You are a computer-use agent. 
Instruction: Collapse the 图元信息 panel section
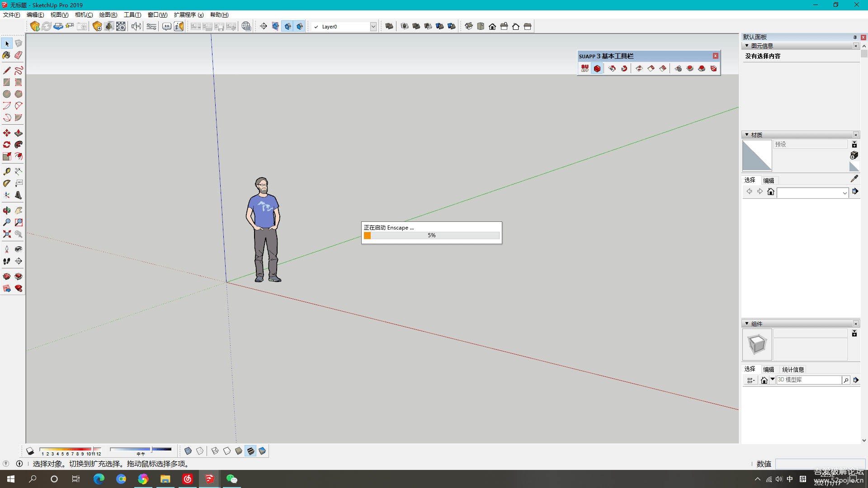(x=747, y=46)
